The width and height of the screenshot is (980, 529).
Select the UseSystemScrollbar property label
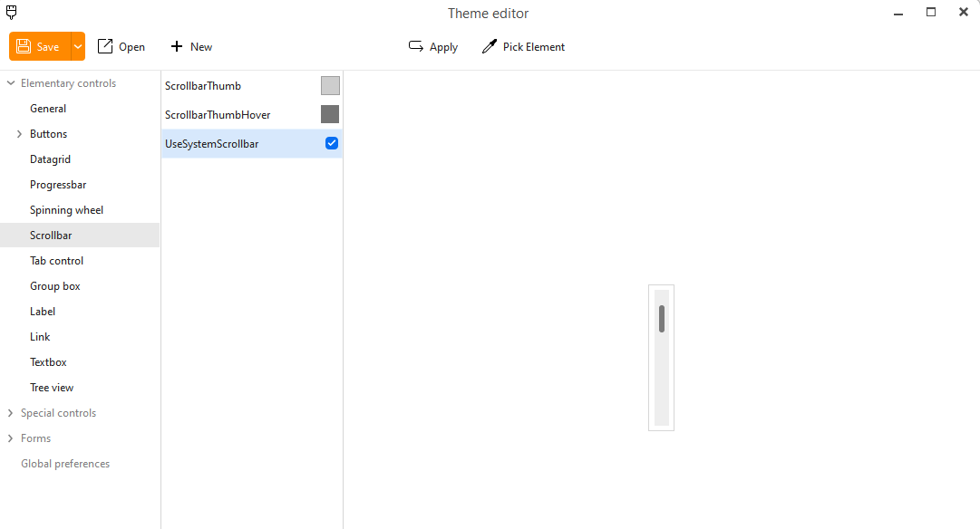212,144
